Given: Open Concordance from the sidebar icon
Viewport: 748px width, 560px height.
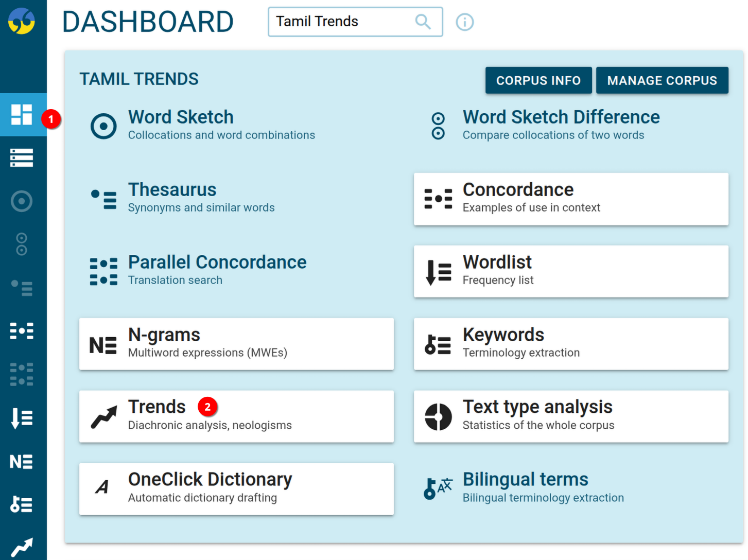Looking at the screenshot, I should (22, 330).
